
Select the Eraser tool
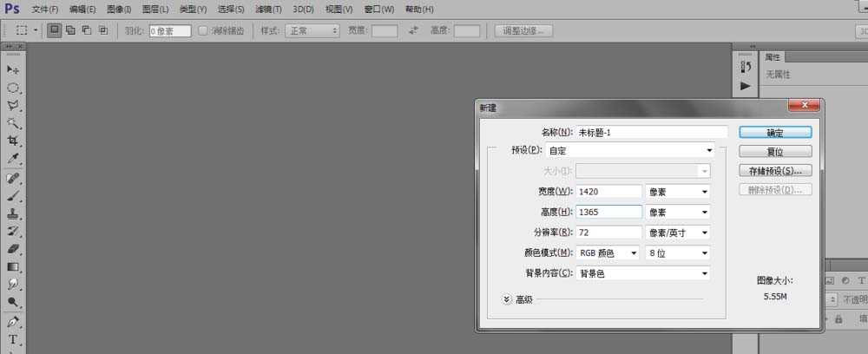(x=13, y=249)
